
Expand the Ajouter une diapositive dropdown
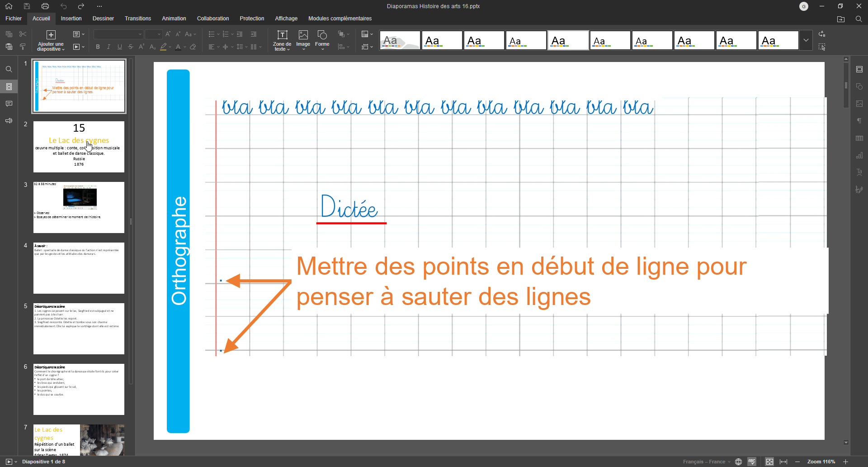[x=51, y=47]
